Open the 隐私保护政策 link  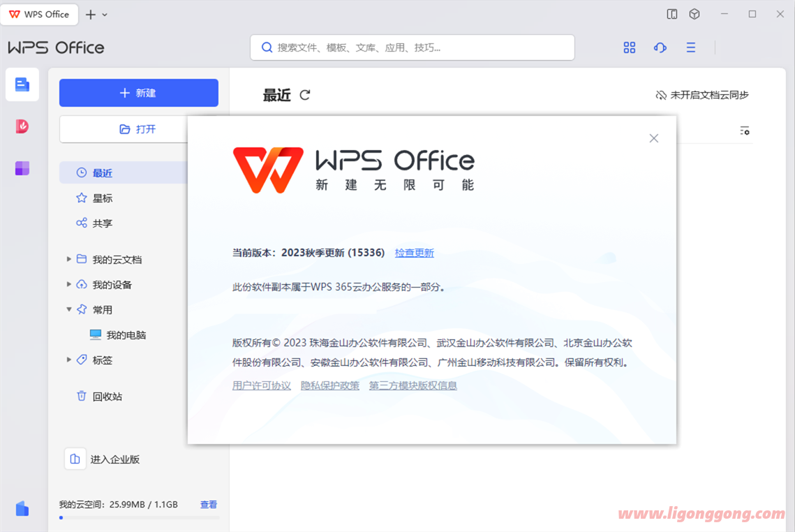tap(330, 385)
